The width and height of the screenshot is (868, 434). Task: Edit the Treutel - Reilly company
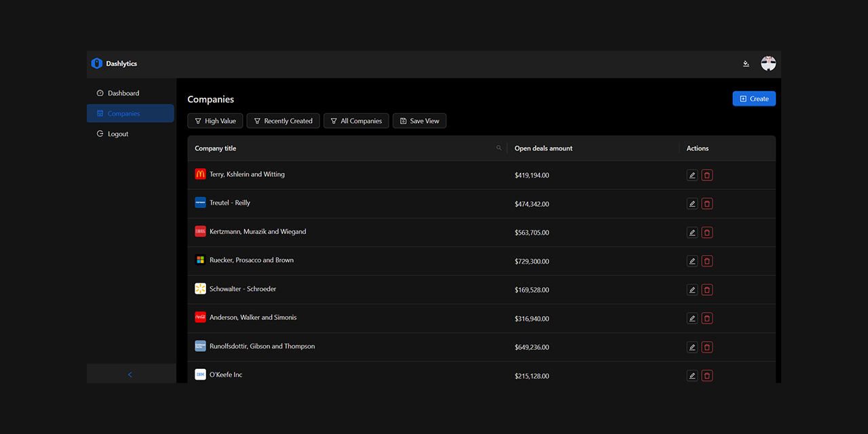(692, 203)
